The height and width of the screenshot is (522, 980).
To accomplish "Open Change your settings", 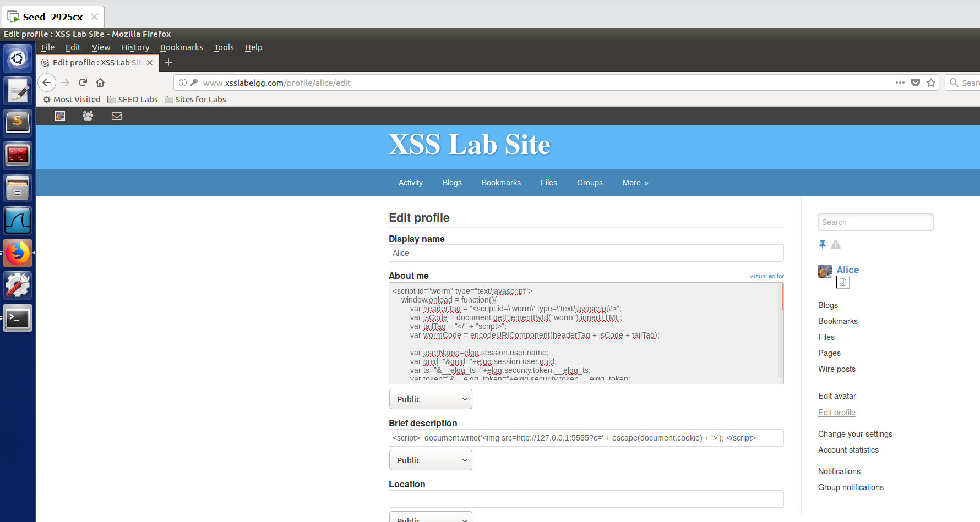I will tap(855, 434).
